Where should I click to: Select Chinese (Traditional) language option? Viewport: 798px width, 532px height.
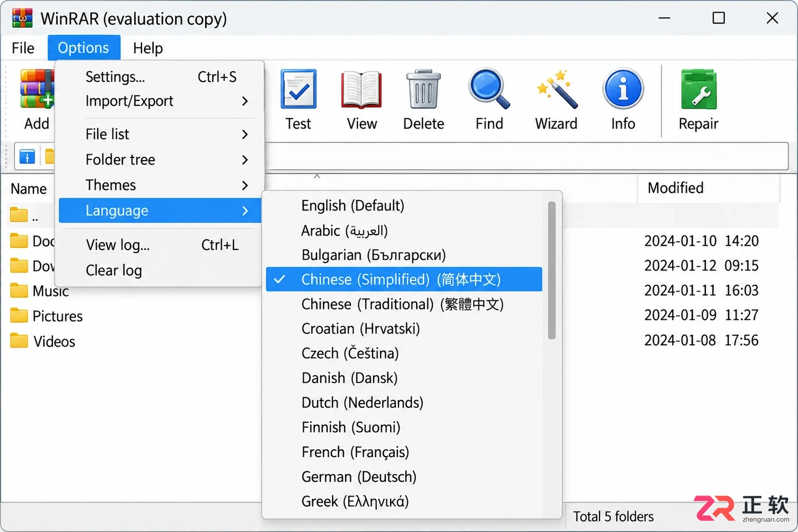coord(404,304)
